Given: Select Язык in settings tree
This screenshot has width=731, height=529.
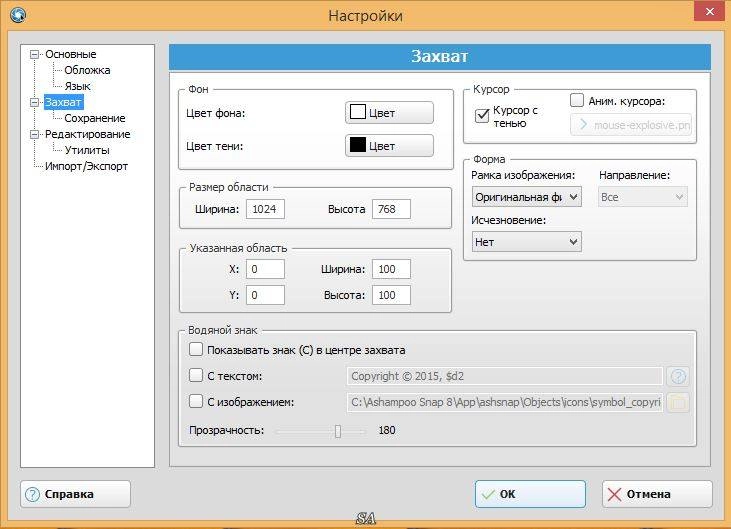Looking at the screenshot, I should pos(77,86).
